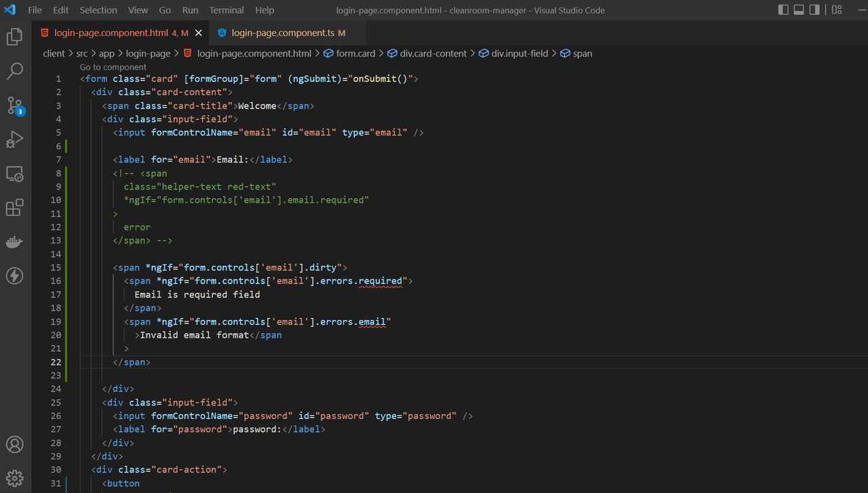Image resolution: width=868 pixels, height=493 pixels.
Task: Click line number 1 in gutter
Action: 58,79
